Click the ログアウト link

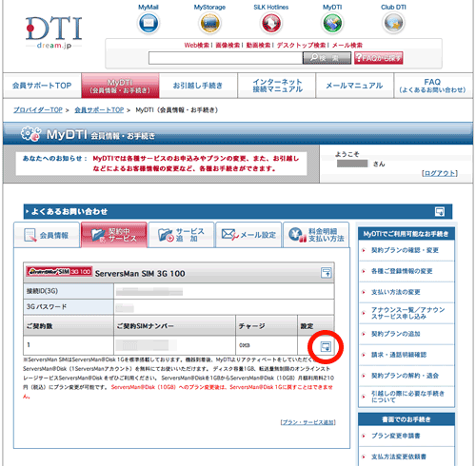440,173
